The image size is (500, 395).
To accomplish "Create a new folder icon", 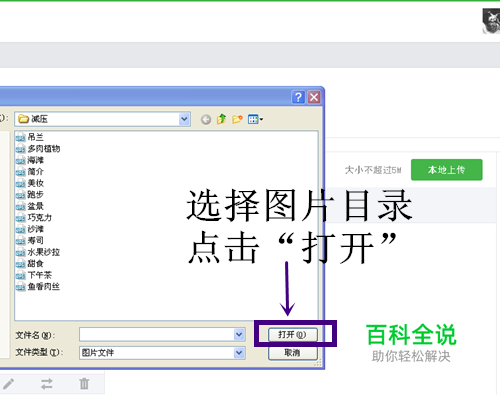I will 237,119.
